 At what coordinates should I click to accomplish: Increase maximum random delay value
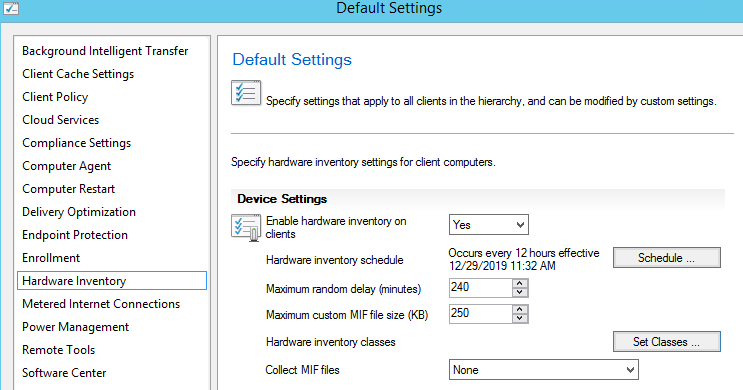click(520, 283)
